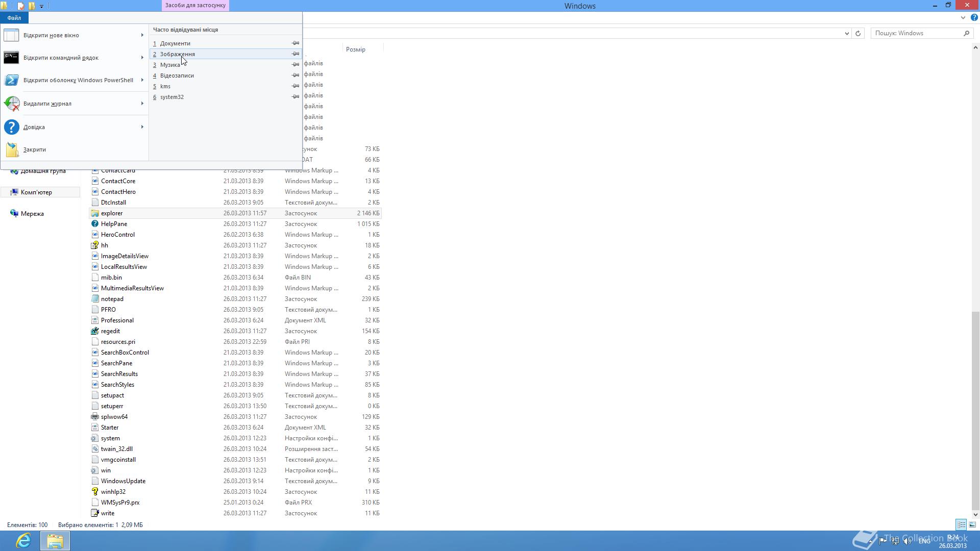
Task: Open the Файл tab
Action: pos(14,18)
